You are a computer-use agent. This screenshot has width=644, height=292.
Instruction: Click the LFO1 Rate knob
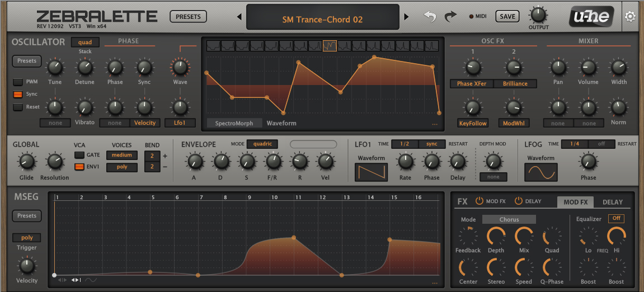[406, 162]
